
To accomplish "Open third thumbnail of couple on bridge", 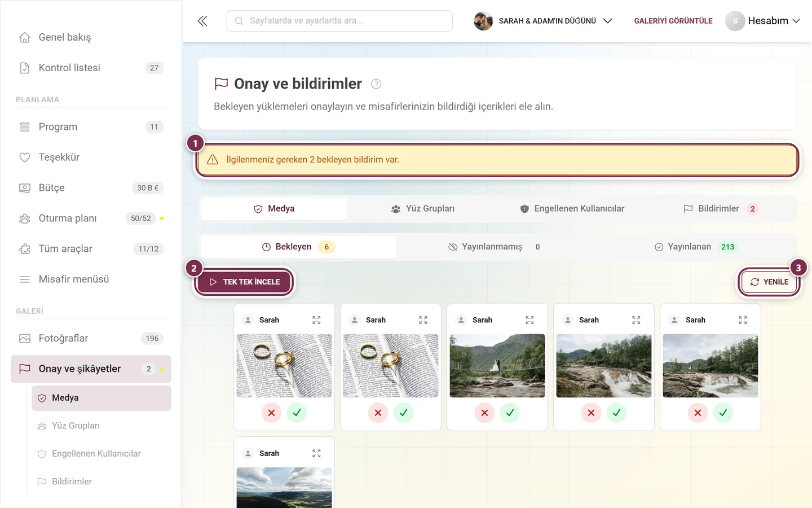I will tap(497, 366).
